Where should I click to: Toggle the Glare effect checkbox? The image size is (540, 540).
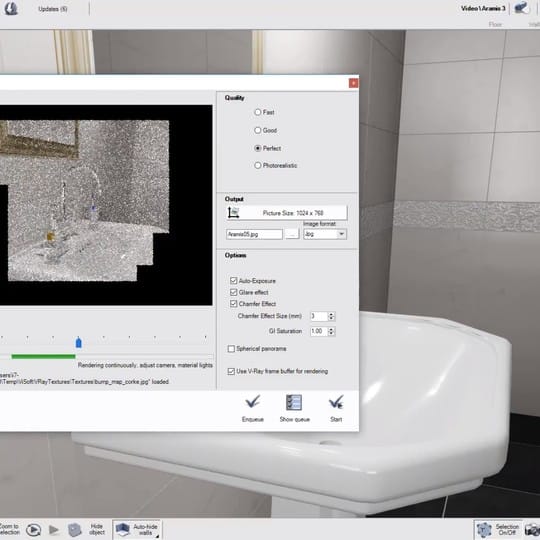tap(233, 292)
